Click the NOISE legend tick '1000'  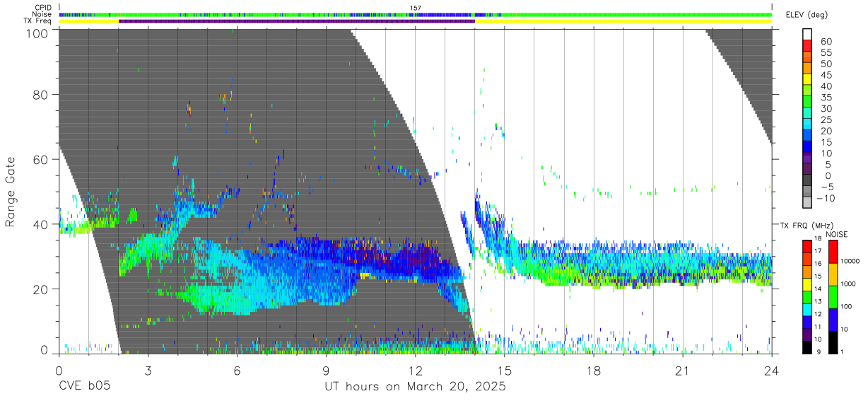pos(848,284)
